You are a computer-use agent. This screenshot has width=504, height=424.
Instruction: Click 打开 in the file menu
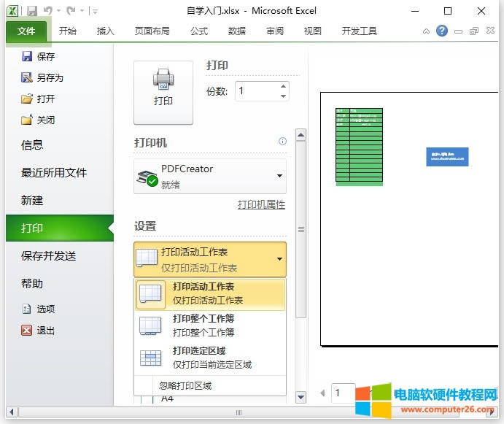pyautogui.click(x=38, y=99)
